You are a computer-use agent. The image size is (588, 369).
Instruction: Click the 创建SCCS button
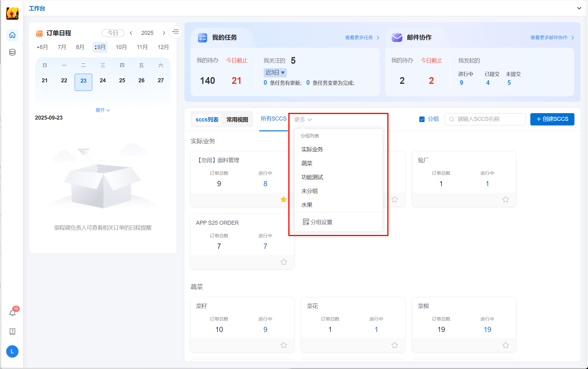[552, 119]
